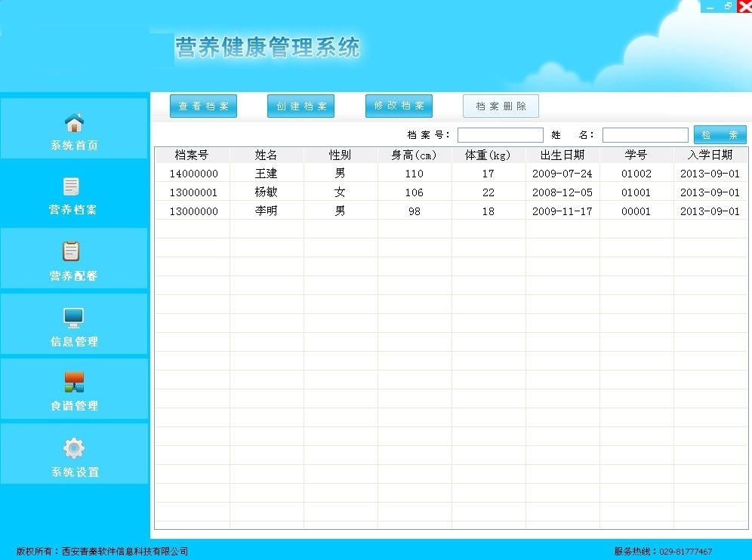Screen dimensions: 752x560
Task: Focus the 档案号 input field
Action: click(x=500, y=135)
